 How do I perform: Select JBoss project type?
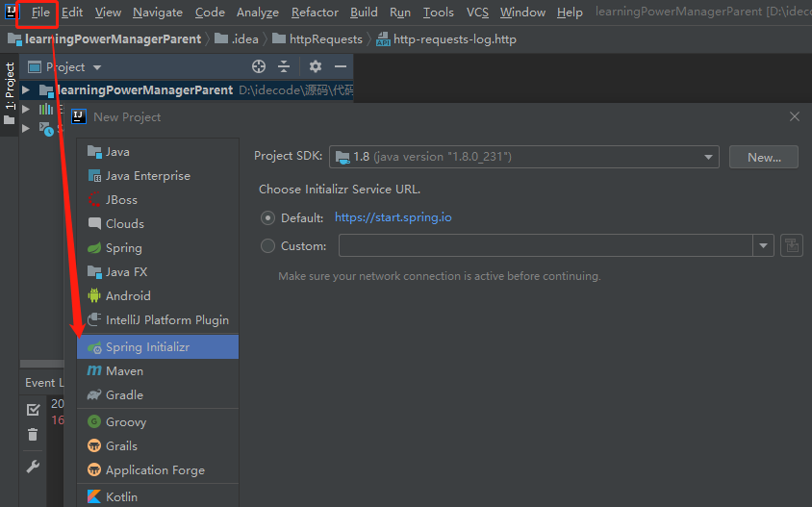pyautogui.click(x=158, y=200)
